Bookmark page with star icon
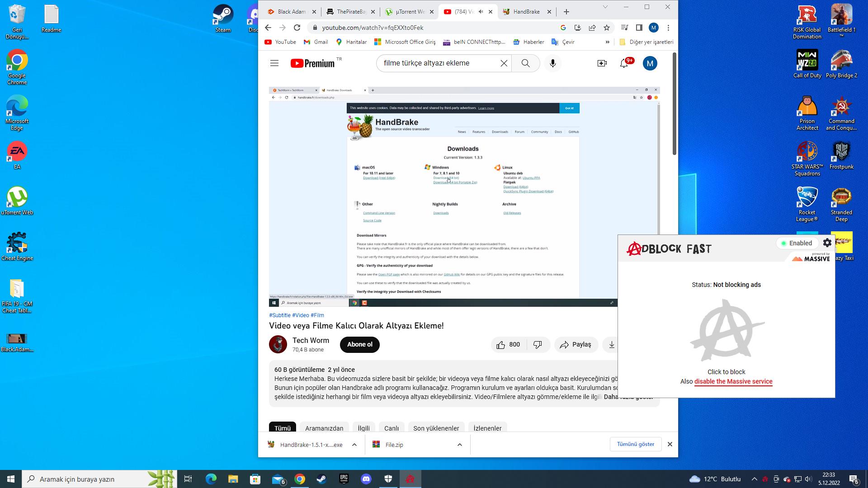 (607, 28)
